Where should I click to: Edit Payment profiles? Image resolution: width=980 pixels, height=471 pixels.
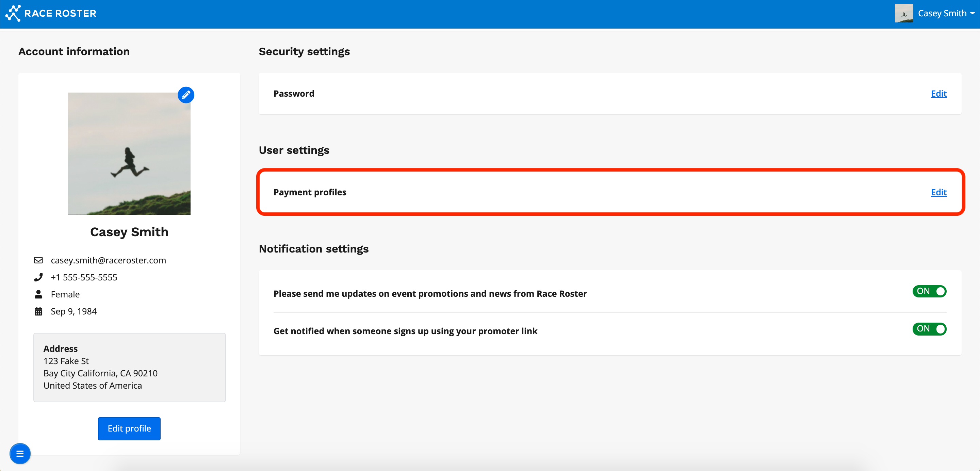(938, 192)
